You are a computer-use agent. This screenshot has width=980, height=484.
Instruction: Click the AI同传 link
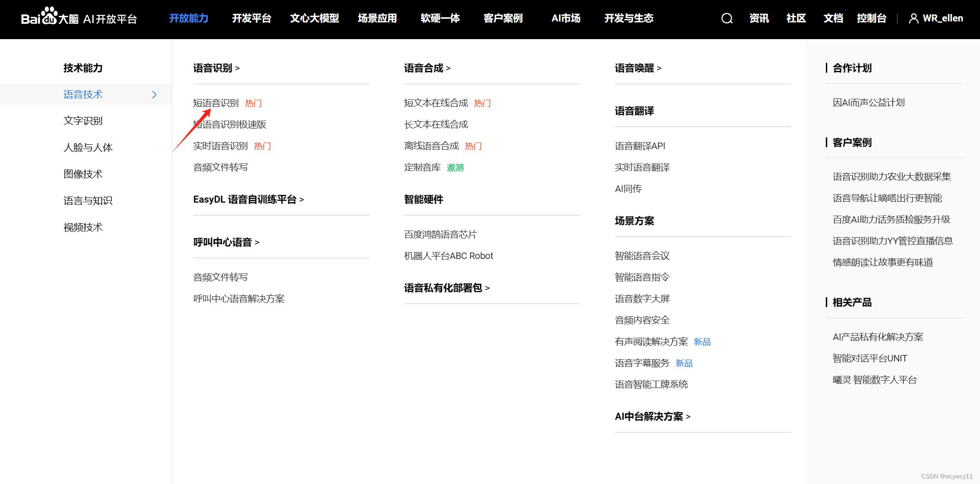pyautogui.click(x=628, y=189)
